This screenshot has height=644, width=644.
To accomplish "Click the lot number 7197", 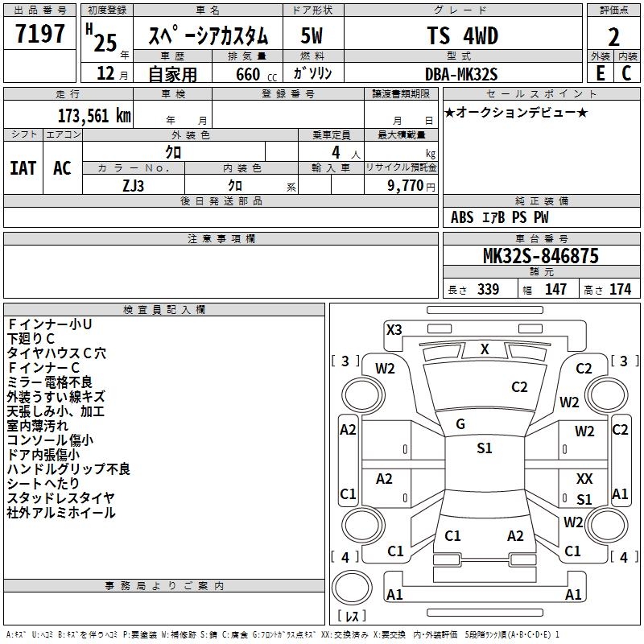I will pos(39,34).
